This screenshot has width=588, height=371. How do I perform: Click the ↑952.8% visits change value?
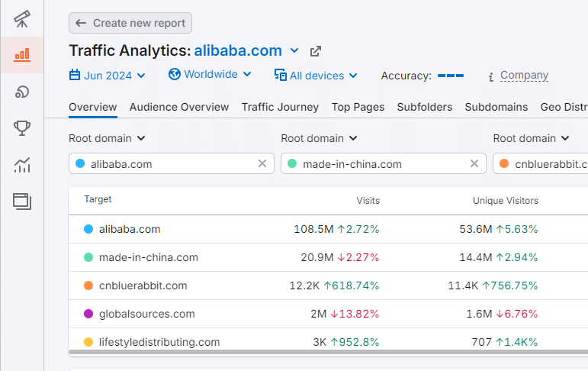point(355,342)
